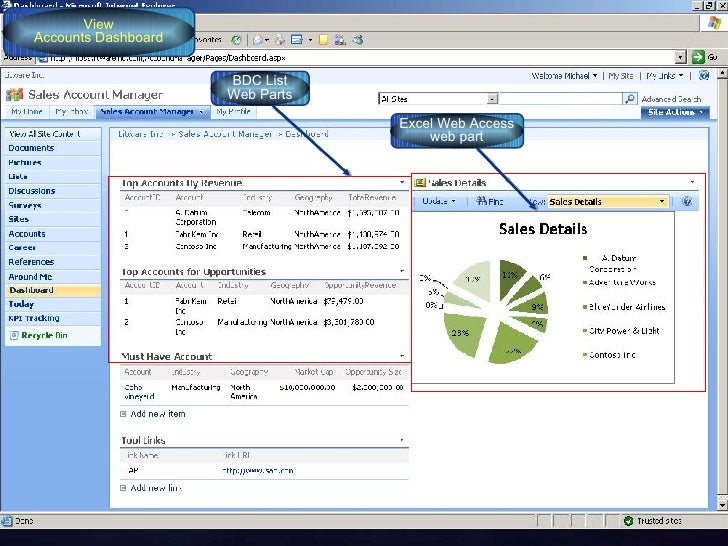Open the Edit icon dropdown arrow

pos(310,40)
